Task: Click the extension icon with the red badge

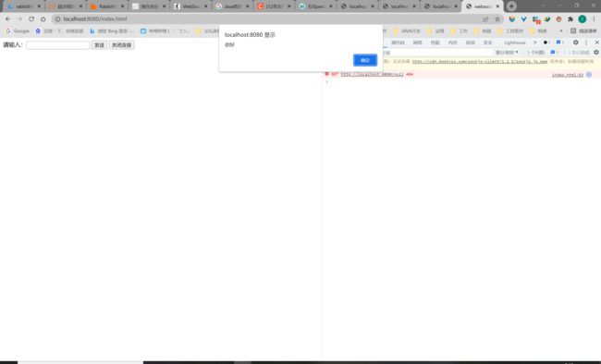Action: coord(536,19)
